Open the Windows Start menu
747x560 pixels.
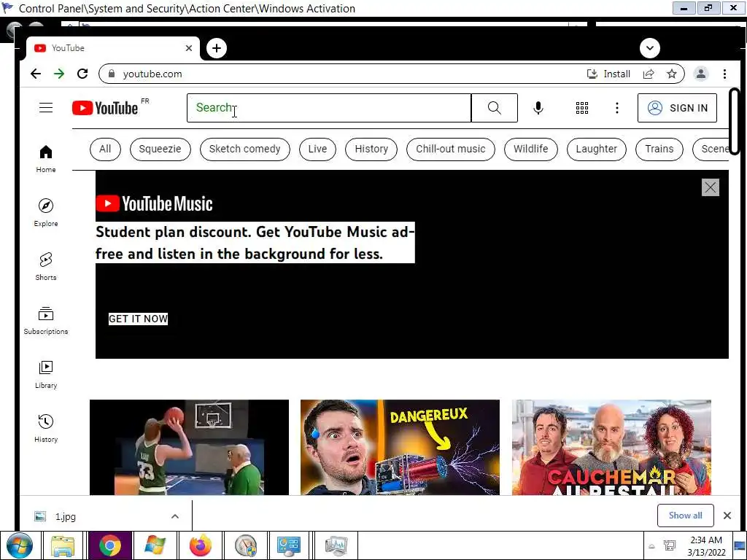coord(19,545)
